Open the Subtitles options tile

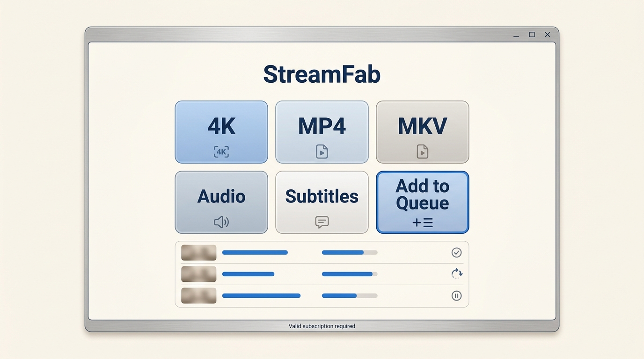(x=322, y=202)
